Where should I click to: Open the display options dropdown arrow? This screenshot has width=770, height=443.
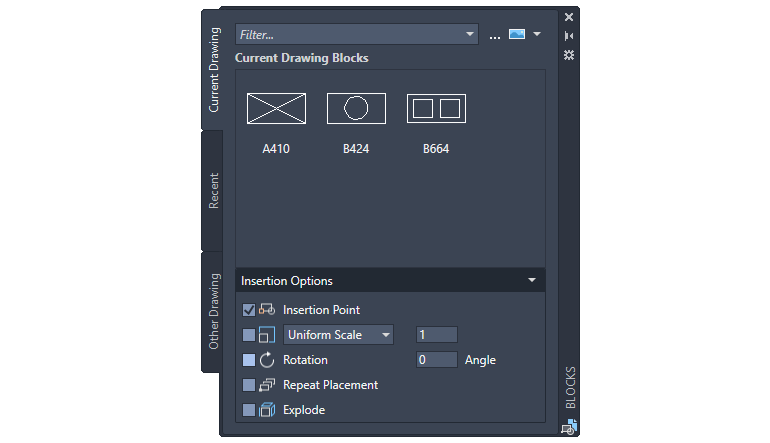537,34
